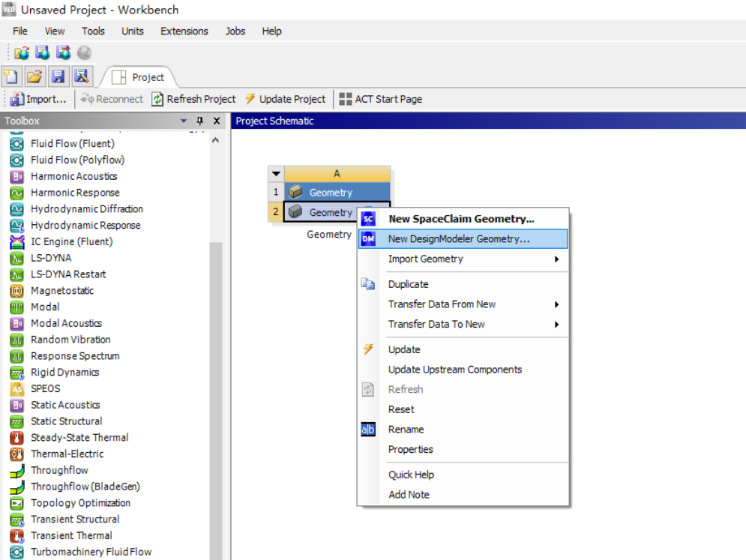
Task: Expand Transfer Data To New submenu arrow
Action: tap(556, 325)
